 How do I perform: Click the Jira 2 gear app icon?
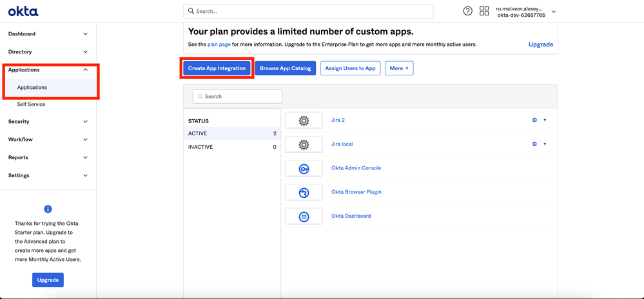pos(304,121)
